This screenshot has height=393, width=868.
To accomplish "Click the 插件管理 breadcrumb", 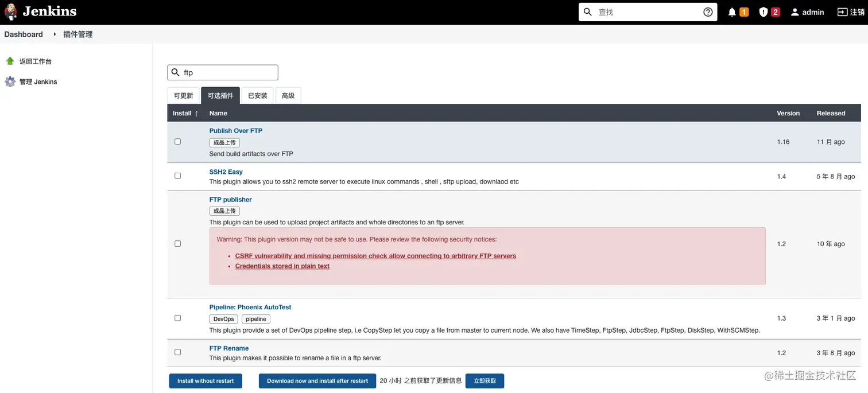I will pyautogui.click(x=78, y=34).
